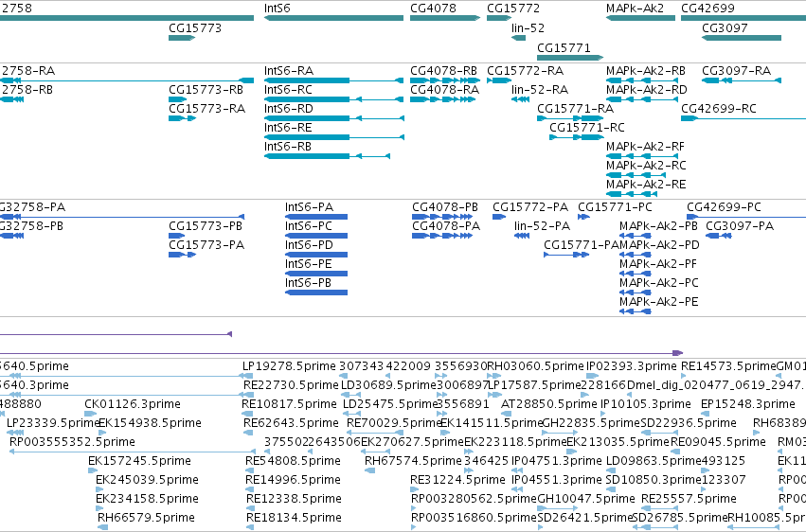Click the CG3097 gene label
The image size is (806, 532).
pos(725,28)
